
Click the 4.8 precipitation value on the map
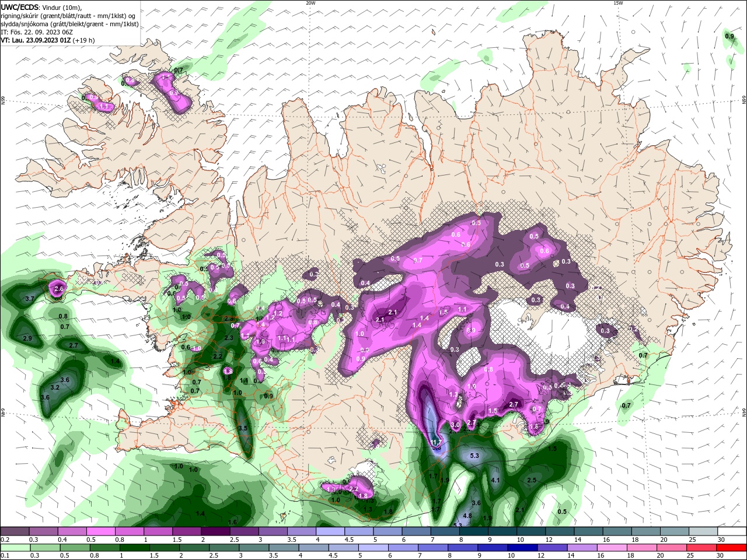tap(467, 516)
